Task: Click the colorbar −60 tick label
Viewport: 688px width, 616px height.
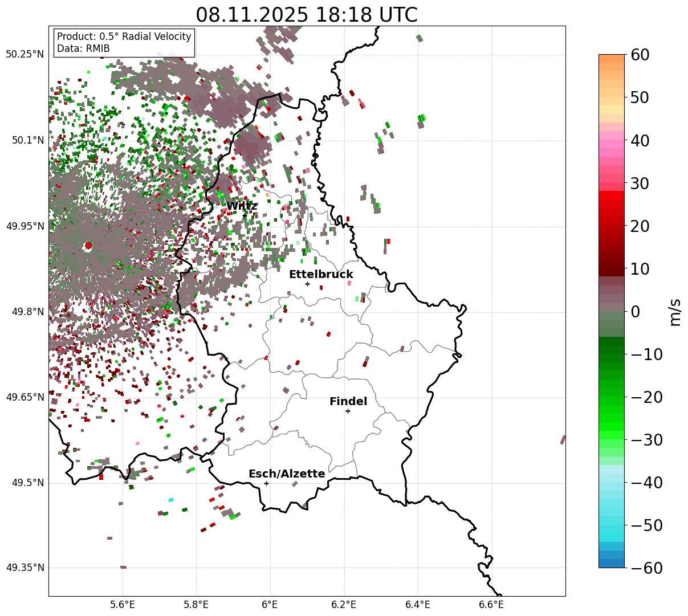Action: [x=646, y=568]
